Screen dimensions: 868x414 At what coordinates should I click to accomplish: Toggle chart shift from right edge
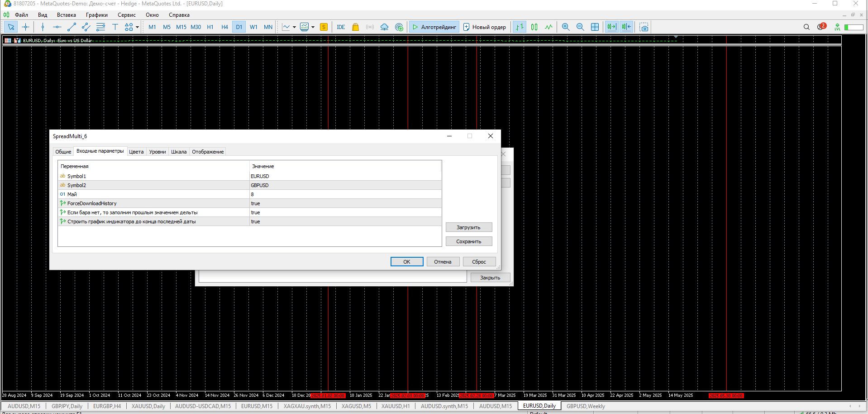point(626,27)
